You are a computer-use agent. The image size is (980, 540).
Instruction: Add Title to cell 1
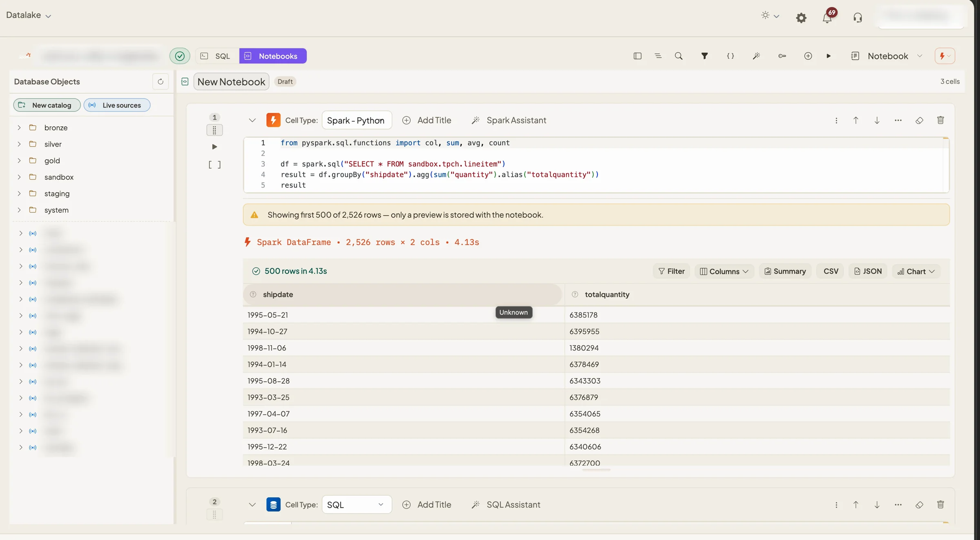[427, 120]
